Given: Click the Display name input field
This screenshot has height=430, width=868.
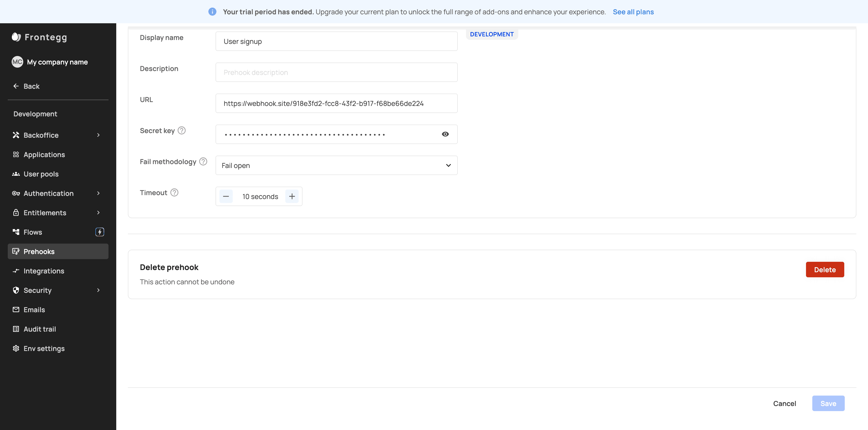Looking at the screenshot, I should coord(336,41).
